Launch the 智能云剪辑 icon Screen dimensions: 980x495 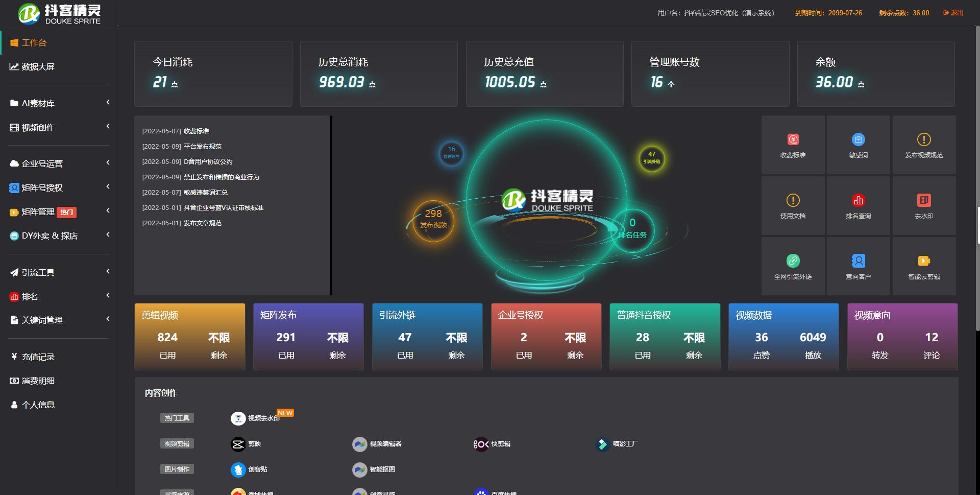click(923, 261)
